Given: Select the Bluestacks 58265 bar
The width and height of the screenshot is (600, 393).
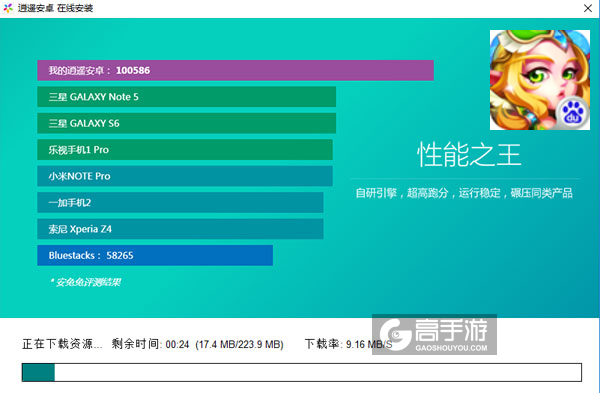Looking at the screenshot, I should (x=155, y=255).
